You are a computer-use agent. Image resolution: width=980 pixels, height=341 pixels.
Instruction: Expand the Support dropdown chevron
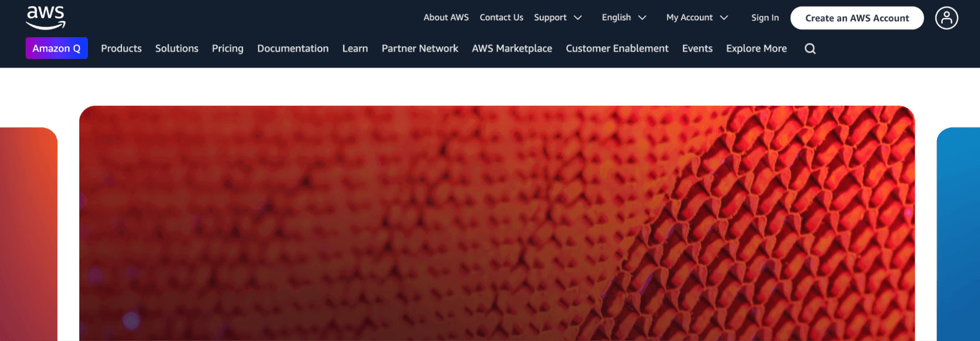pos(578,18)
